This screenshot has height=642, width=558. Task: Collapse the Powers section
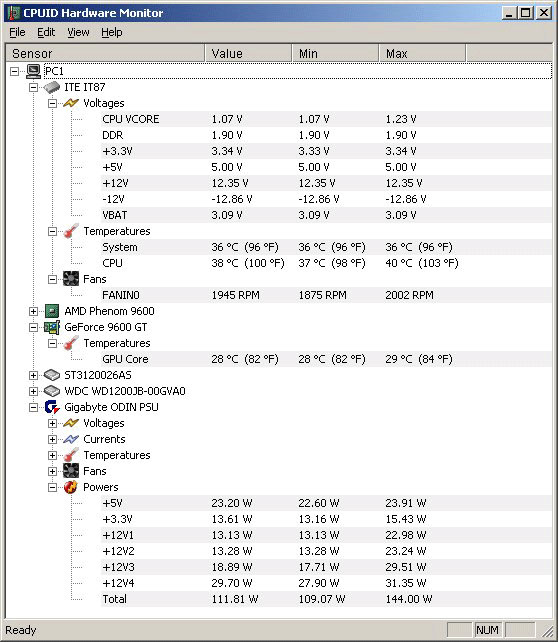pos(52,487)
